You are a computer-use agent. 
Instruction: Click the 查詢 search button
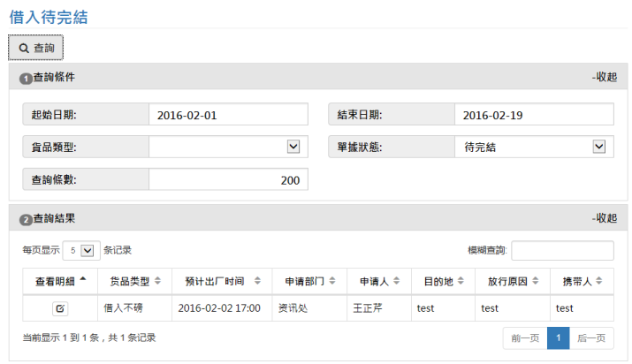pyautogui.click(x=36, y=47)
